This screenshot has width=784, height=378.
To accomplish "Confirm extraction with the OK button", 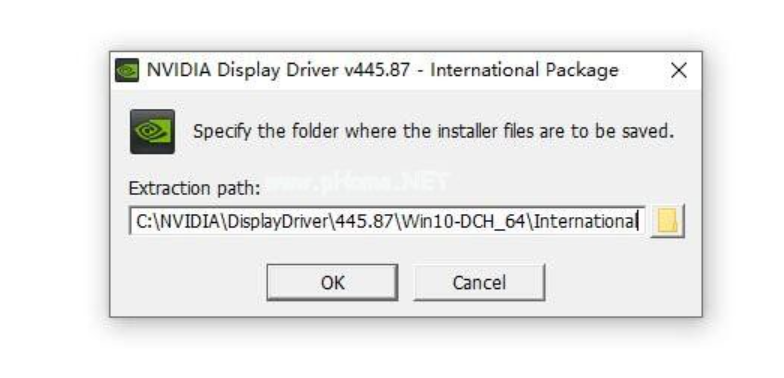I will pos(332,282).
